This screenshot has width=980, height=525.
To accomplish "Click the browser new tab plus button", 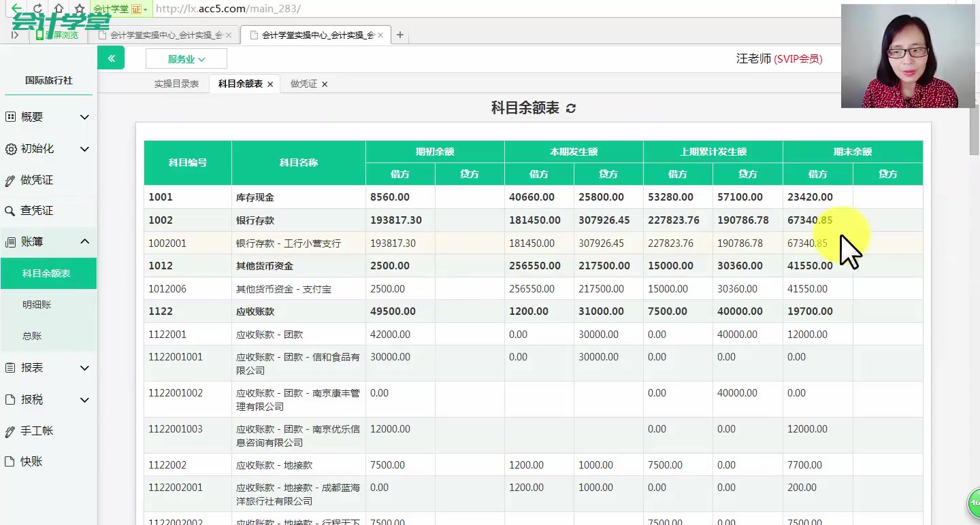I will pos(400,35).
